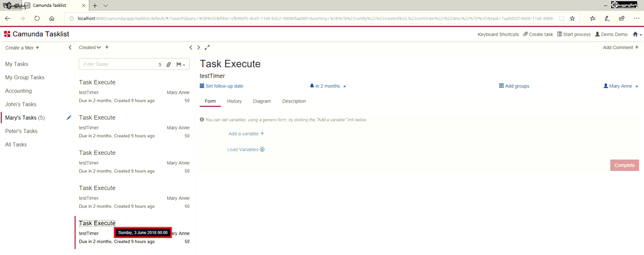Select the My Group Tasks filter

pyautogui.click(x=25, y=77)
